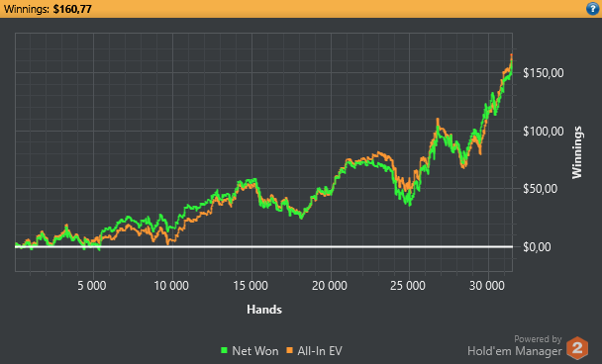Screen dimensions: 602x364
Task: Click the $150,00 axis label
Action: (x=544, y=73)
